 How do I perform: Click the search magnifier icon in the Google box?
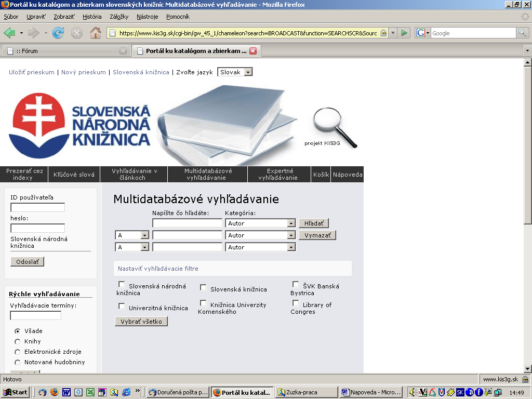point(522,33)
